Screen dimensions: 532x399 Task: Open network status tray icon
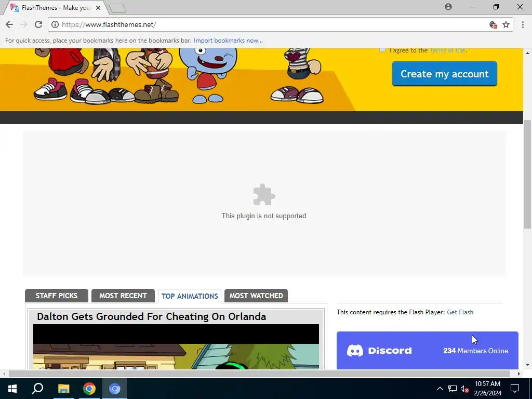453,389
